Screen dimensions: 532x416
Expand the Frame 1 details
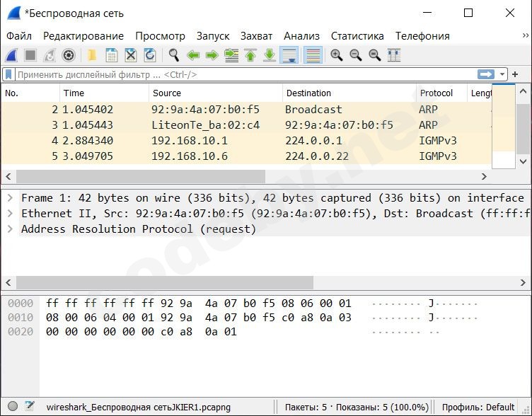[10, 198]
